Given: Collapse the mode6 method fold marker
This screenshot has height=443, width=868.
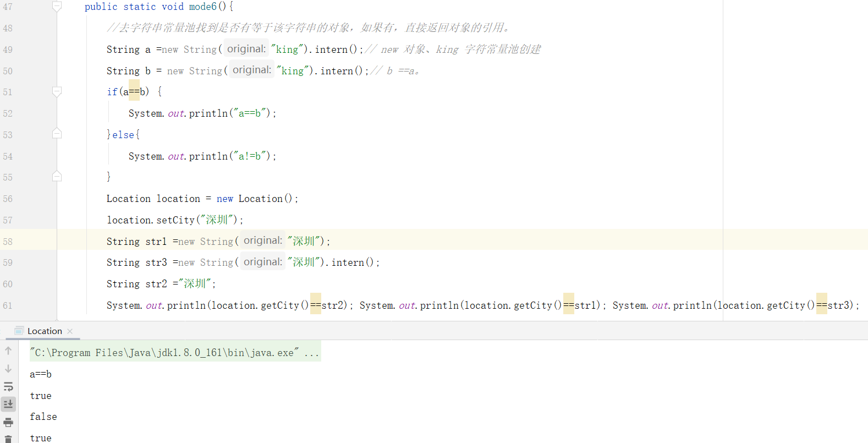Looking at the screenshot, I should 57,7.
